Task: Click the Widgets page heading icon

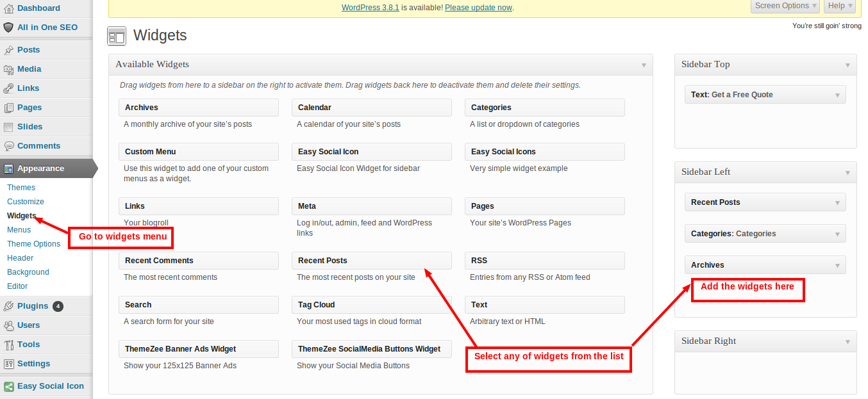Action: pos(117,36)
